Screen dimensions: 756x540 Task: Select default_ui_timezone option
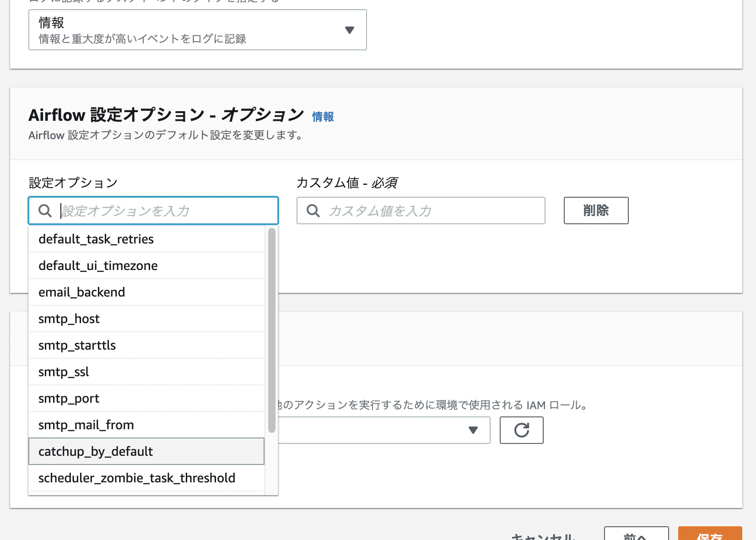coord(146,266)
